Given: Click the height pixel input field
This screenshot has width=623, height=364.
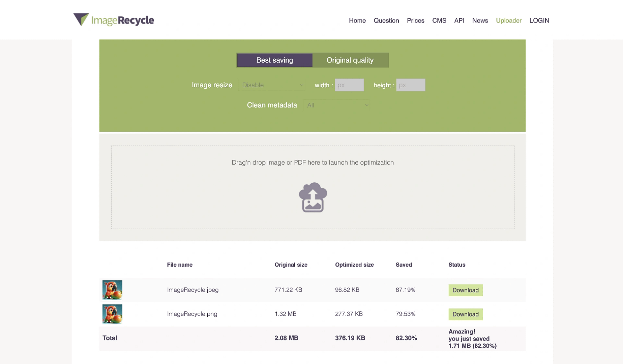Looking at the screenshot, I should coord(411,85).
